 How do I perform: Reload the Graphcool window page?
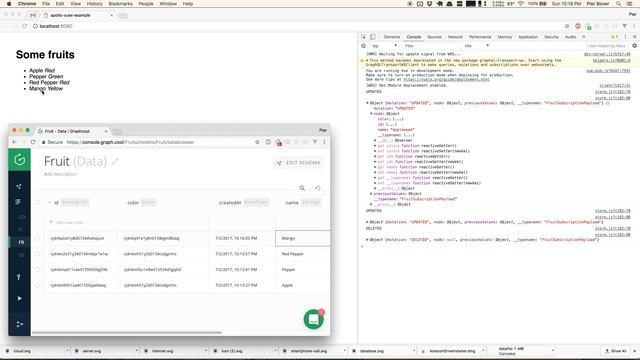click(33, 142)
